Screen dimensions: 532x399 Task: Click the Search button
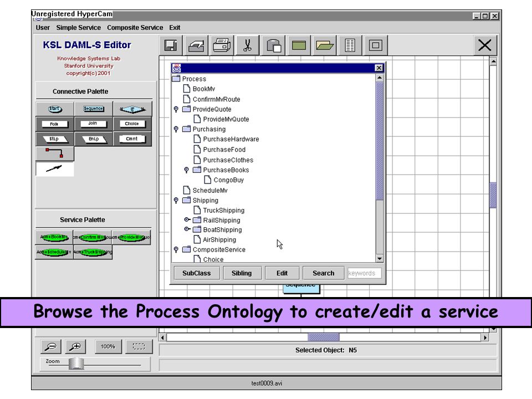[x=323, y=273]
